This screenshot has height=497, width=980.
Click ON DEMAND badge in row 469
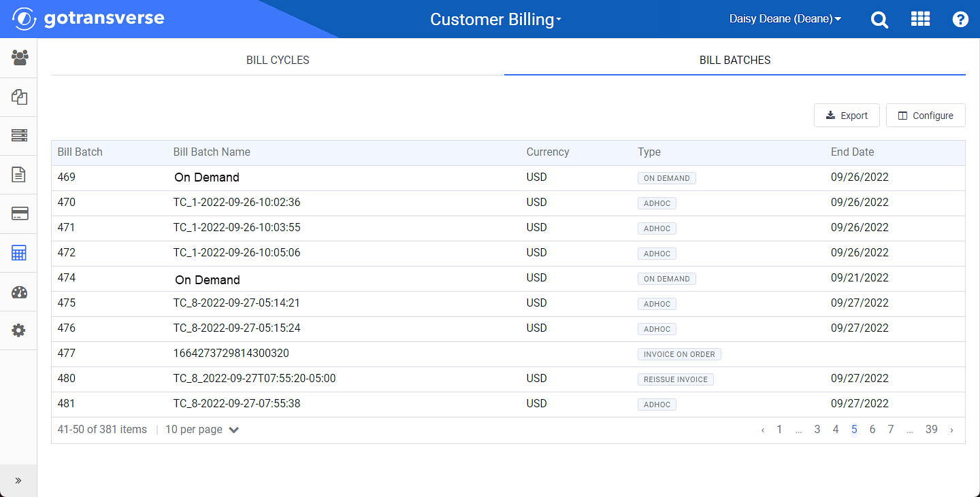[667, 178]
